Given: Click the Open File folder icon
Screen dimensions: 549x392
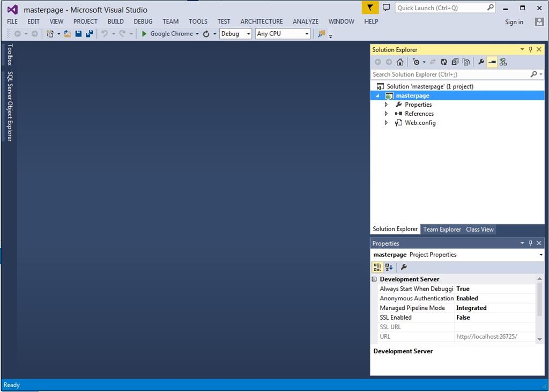Looking at the screenshot, I should pos(68,34).
